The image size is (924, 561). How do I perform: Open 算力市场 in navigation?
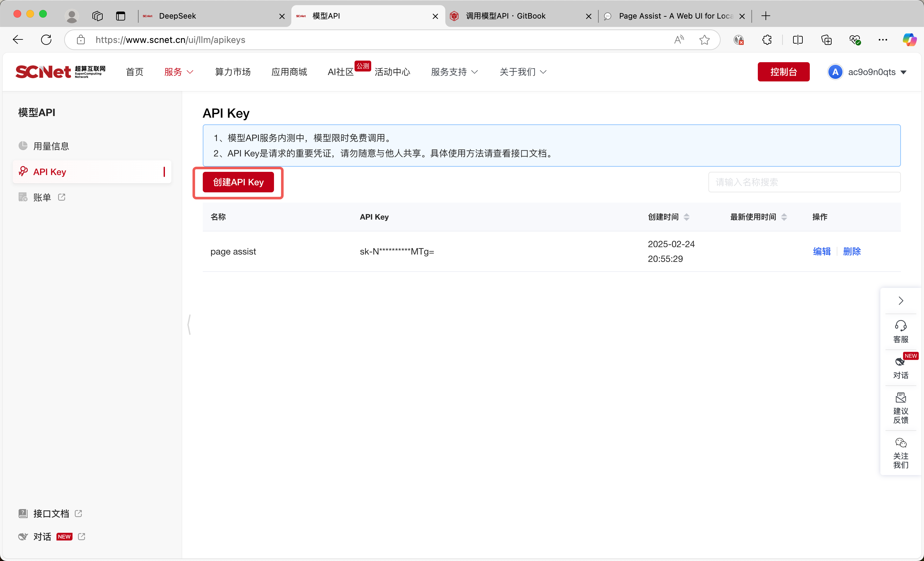point(233,72)
